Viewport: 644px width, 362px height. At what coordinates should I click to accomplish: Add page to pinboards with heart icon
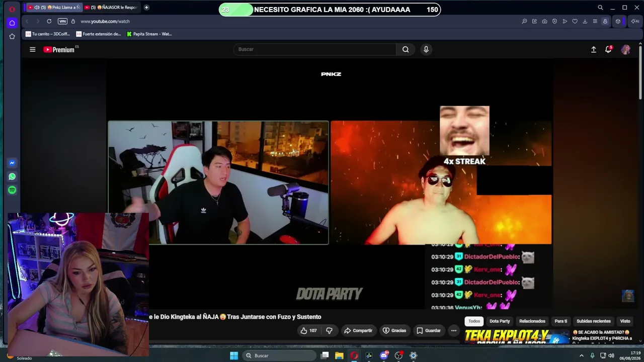coord(575,21)
